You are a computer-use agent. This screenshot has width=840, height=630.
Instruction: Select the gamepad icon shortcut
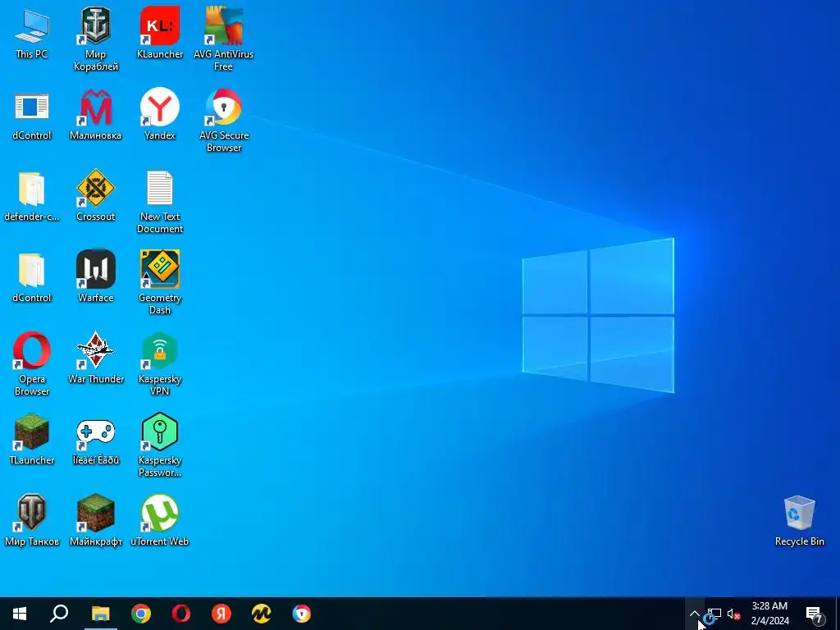[95, 441]
